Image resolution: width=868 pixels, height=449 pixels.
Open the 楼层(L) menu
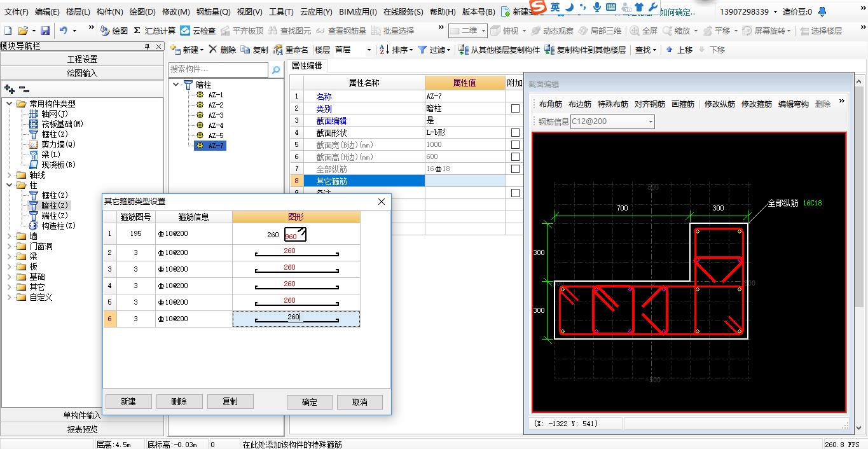(78, 12)
